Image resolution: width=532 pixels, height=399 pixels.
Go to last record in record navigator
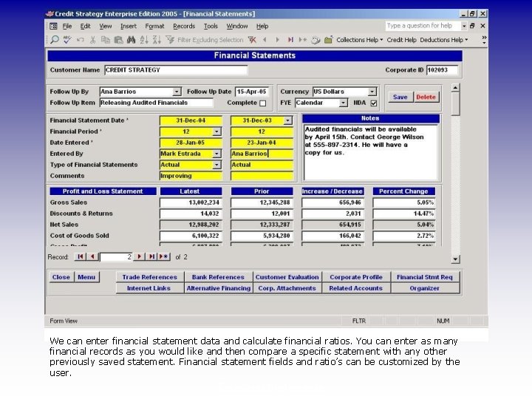151,257
